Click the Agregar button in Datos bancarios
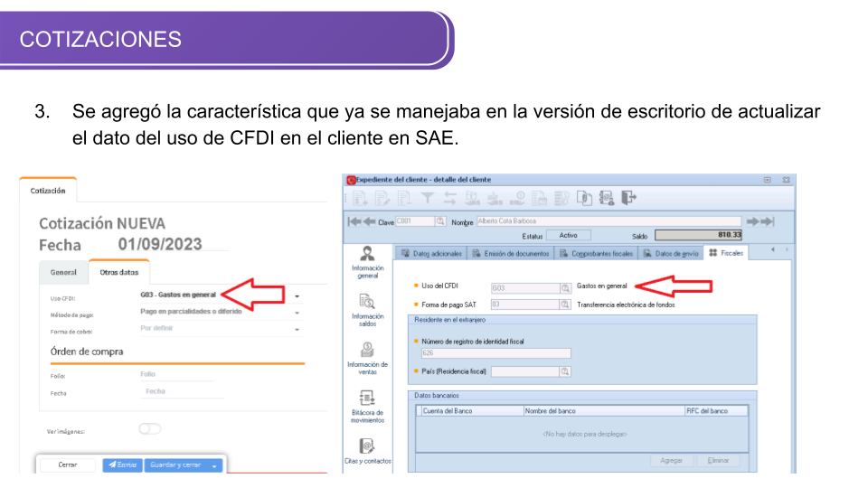 click(x=671, y=460)
